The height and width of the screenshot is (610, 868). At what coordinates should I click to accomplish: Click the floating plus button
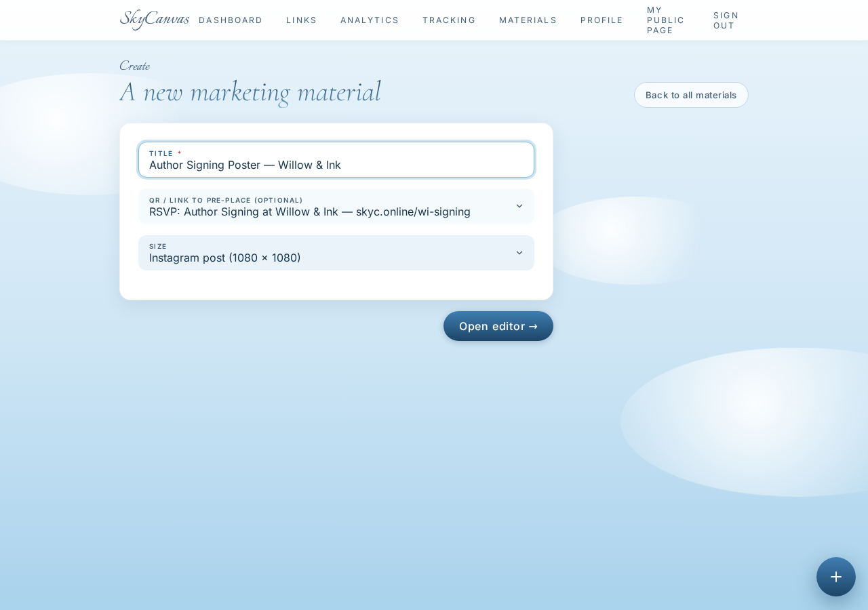click(x=836, y=577)
